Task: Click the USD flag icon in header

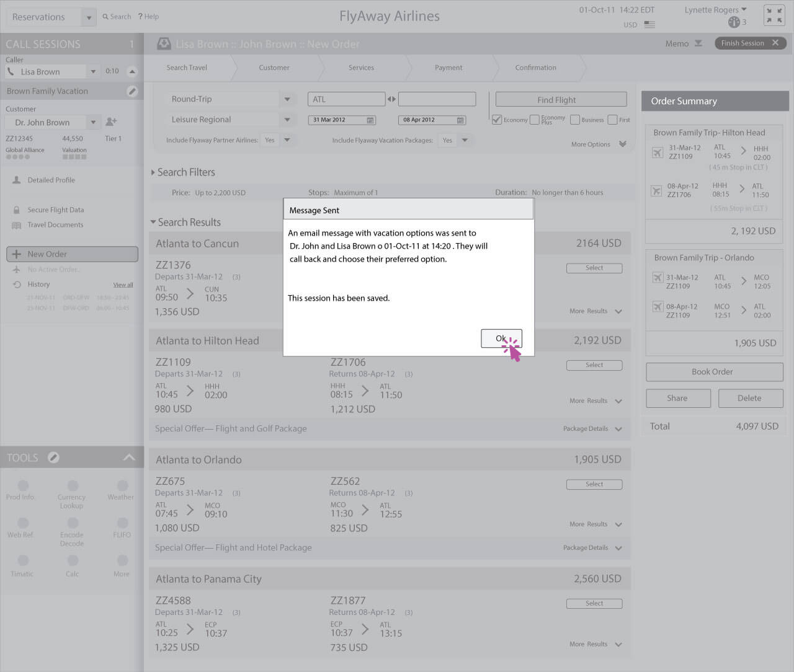Action: tap(649, 25)
